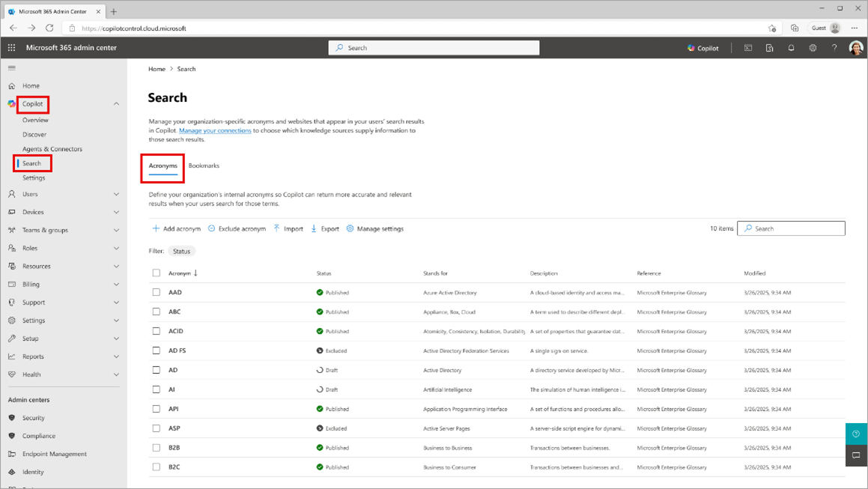Open the settings gear in header
The height and width of the screenshot is (489, 868).
813,48
